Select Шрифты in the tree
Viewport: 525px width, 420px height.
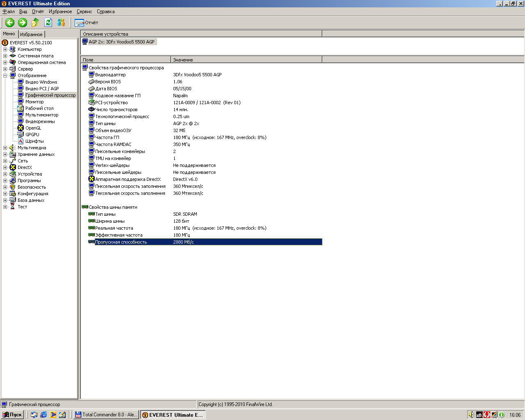[34, 141]
